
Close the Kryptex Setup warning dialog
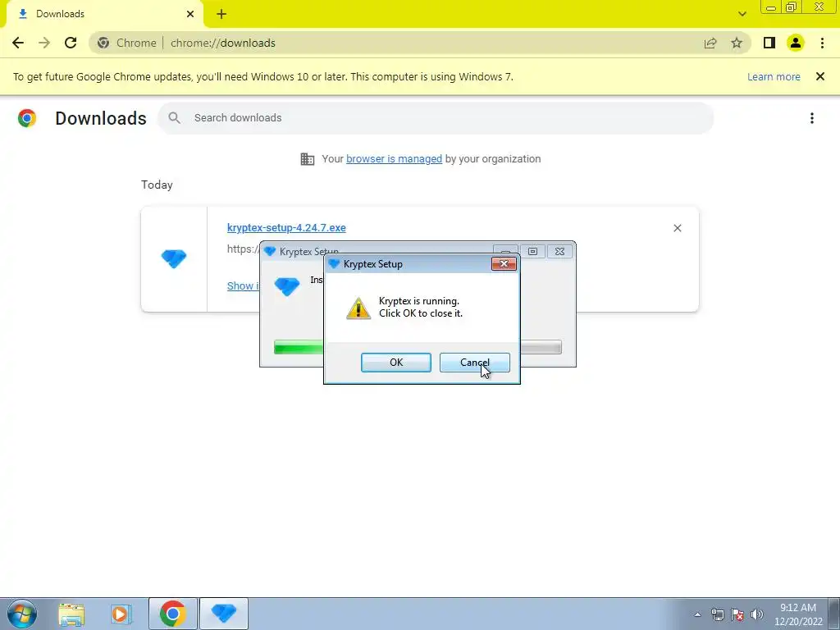pyautogui.click(x=504, y=263)
